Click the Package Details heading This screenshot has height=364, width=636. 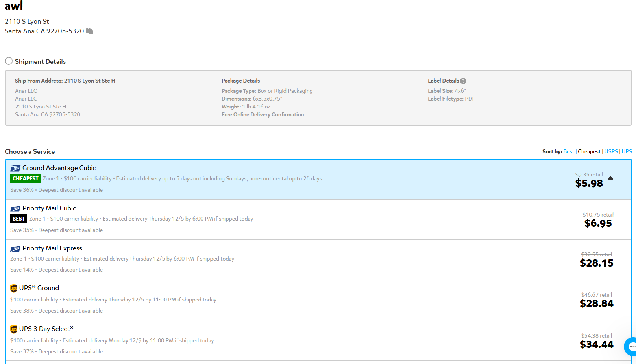240,81
